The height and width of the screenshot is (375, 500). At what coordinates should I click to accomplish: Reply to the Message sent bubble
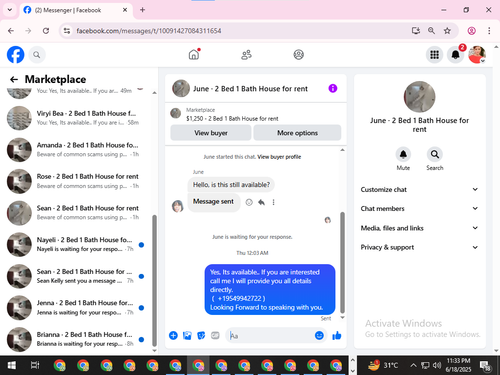pos(261,202)
